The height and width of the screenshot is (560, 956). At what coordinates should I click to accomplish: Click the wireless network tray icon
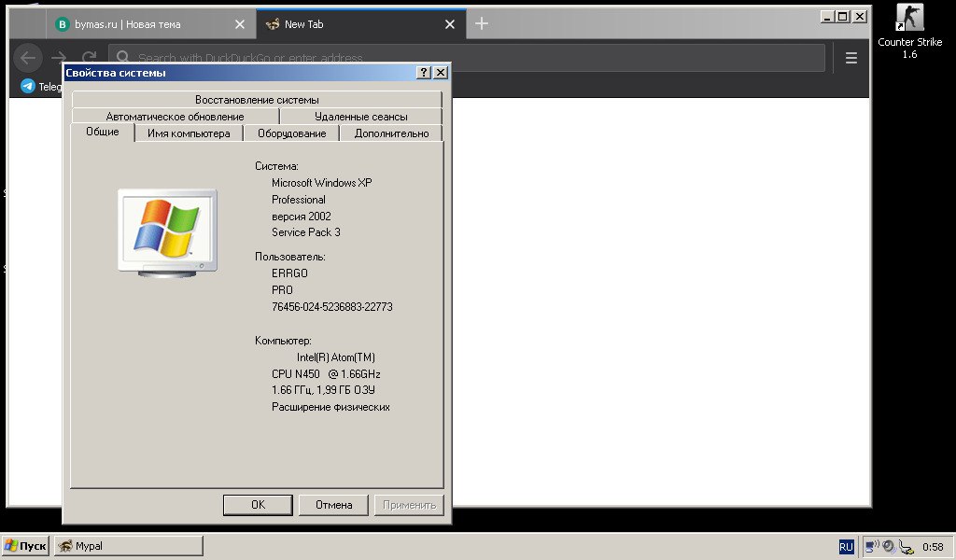[x=872, y=546]
